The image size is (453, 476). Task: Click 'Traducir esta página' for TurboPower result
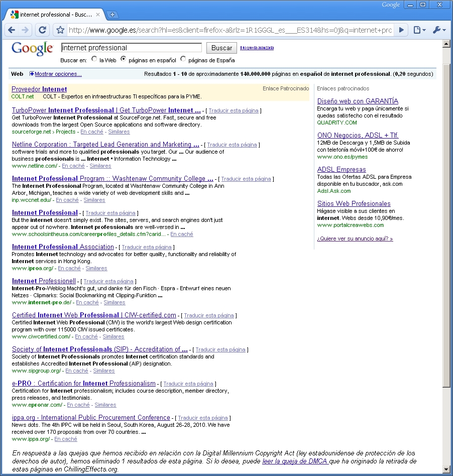(234, 110)
